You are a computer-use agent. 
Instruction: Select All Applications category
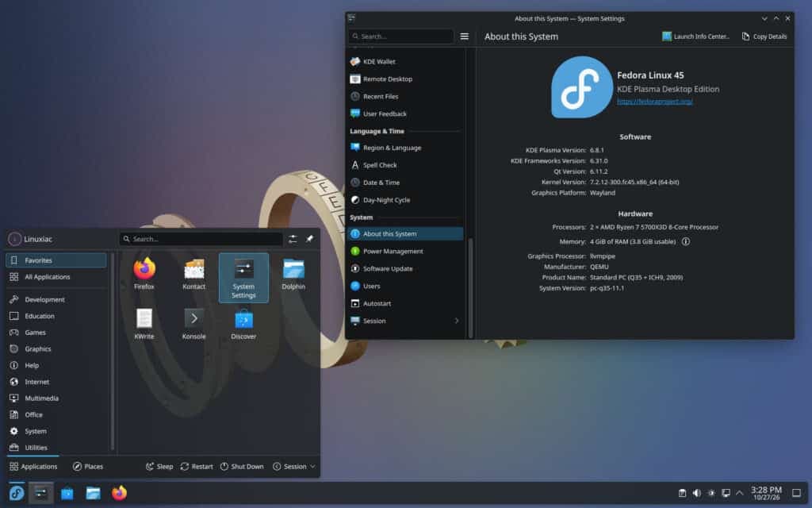click(x=56, y=277)
